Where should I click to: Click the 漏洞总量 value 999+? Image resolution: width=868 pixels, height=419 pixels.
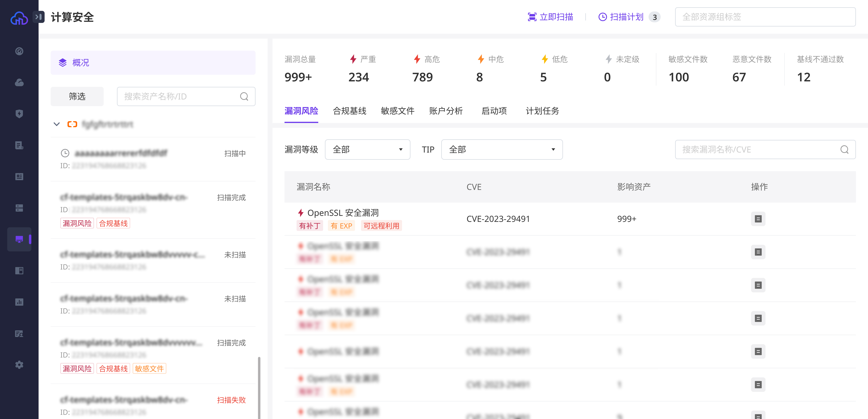[x=298, y=77]
